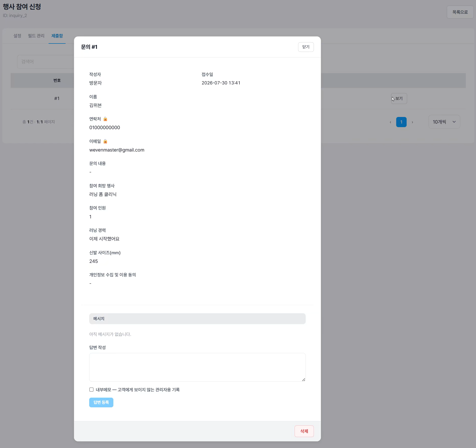Click the 이제 시작했어요 running experience value
Screen dimensions: 476x448
104,239
